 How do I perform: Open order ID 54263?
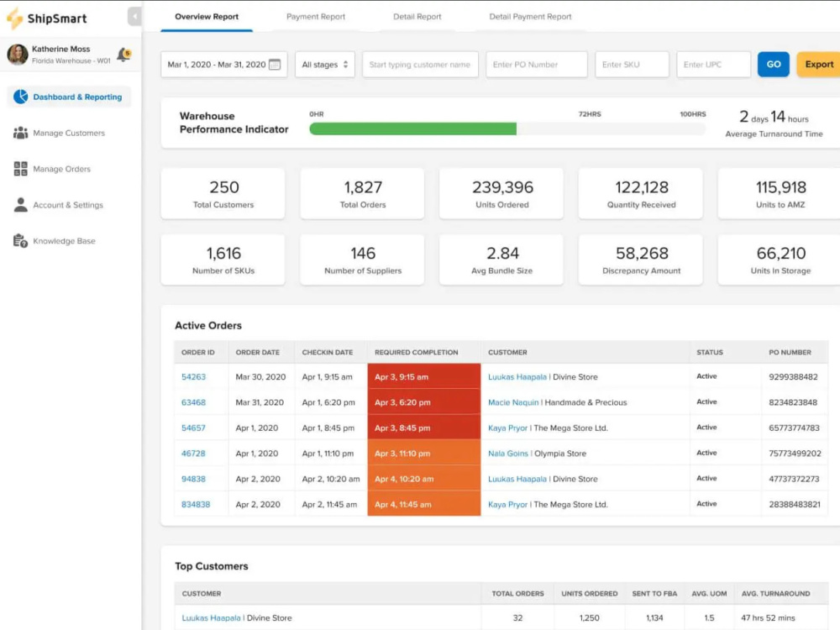tap(193, 376)
